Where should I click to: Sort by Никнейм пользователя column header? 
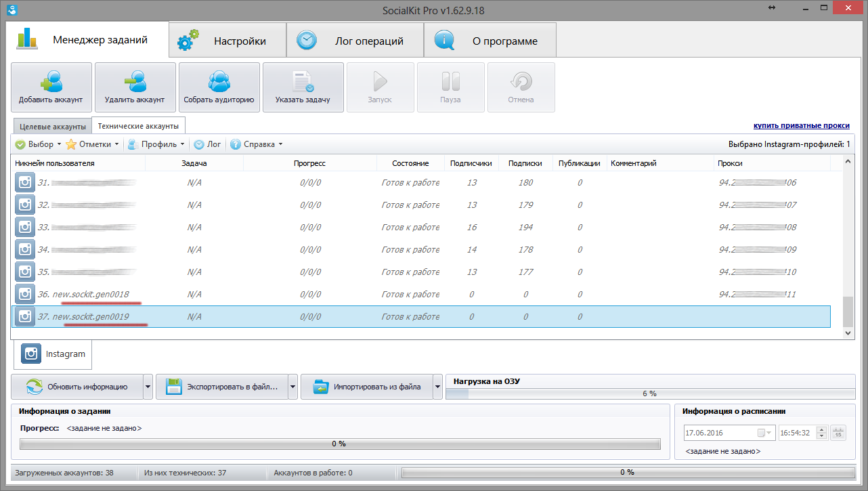tap(78, 163)
